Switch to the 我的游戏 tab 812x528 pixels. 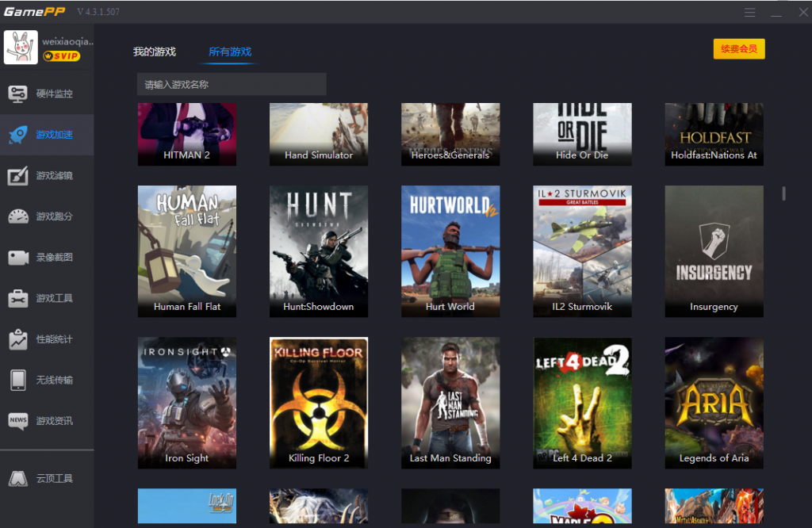tap(155, 52)
